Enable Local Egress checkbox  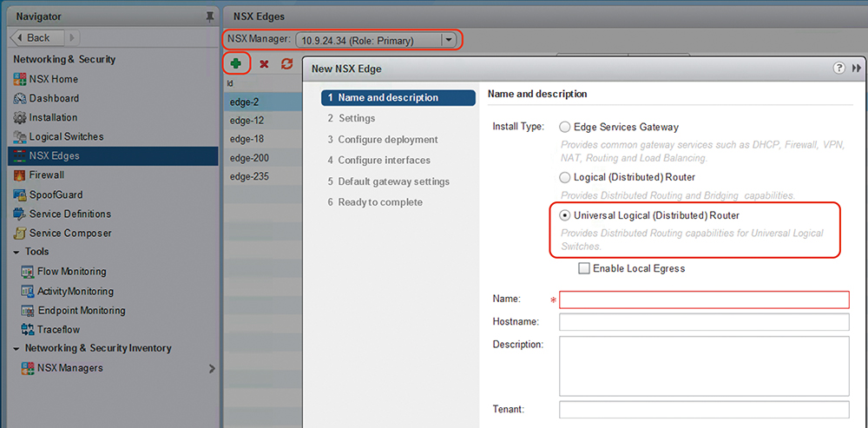point(584,268)
